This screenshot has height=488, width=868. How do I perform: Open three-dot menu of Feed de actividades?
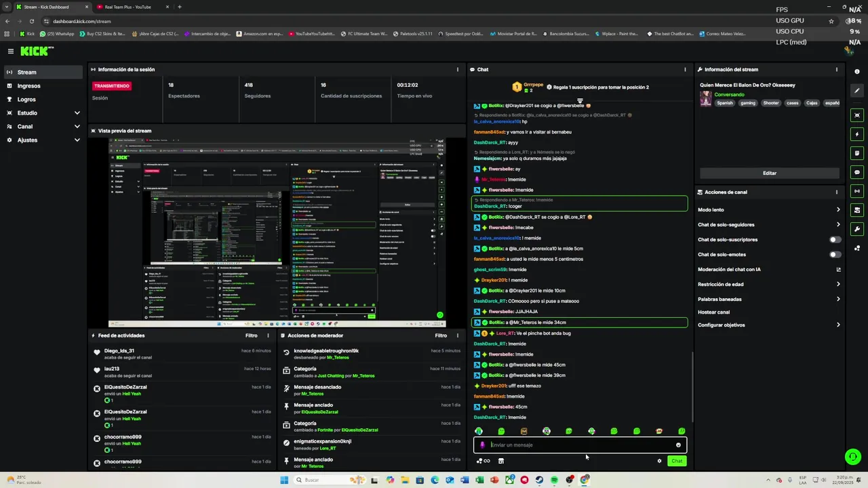268,335
